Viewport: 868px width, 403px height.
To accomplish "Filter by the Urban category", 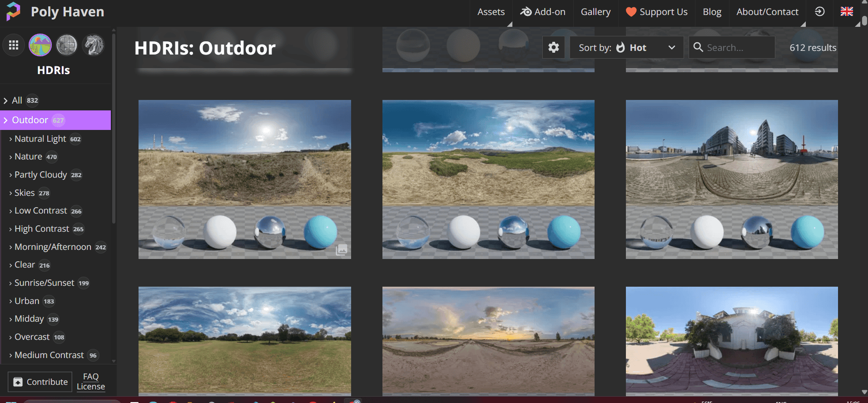I will [27, 301].
